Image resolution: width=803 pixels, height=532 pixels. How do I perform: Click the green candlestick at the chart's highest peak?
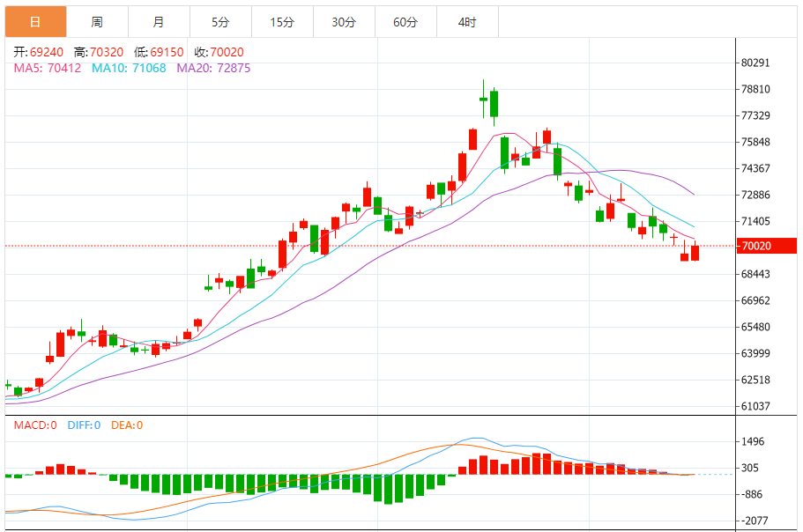tap(483, 99)
